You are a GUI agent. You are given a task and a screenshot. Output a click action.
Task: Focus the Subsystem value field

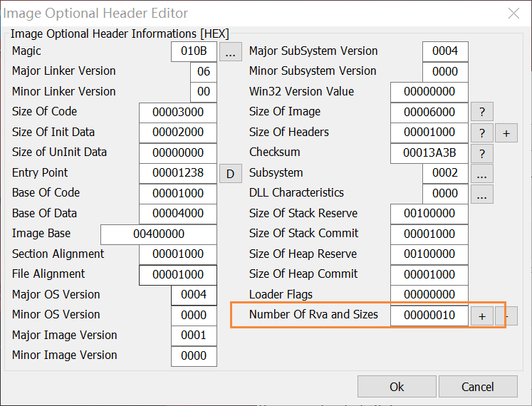click(445, 173)
